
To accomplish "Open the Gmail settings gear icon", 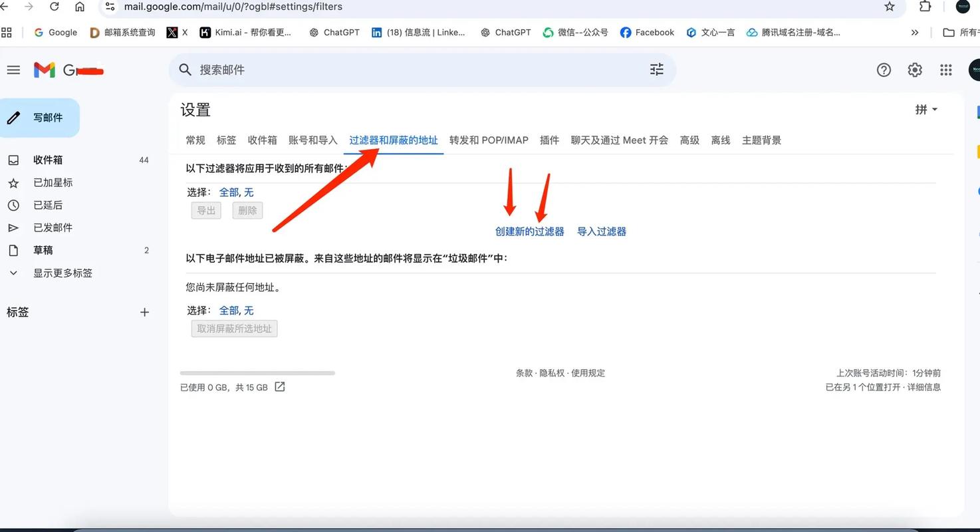I will tap(914, 69).
